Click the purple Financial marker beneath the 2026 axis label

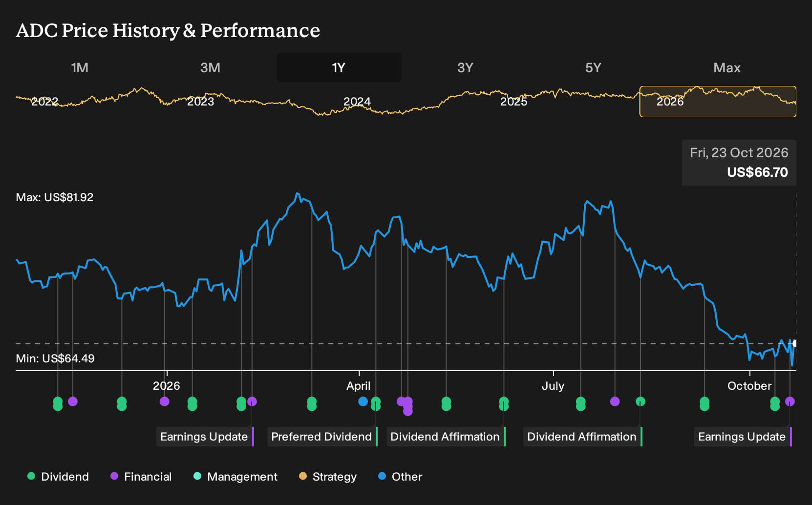click(x=165, y=401)
